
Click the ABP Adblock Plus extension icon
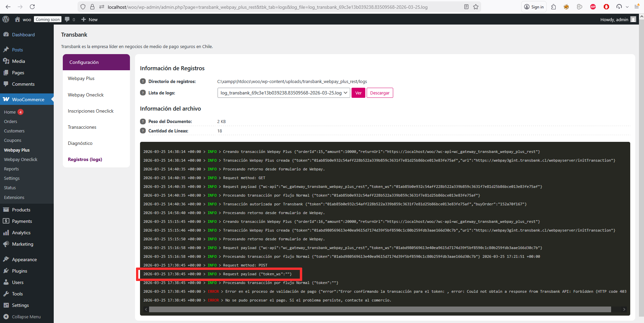click(x=593, y=7)
